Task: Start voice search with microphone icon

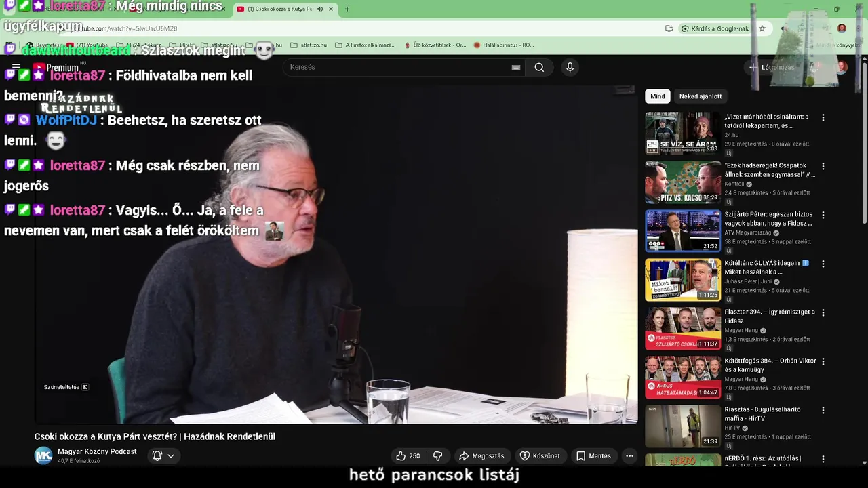Action: click(x=570, y=67)
